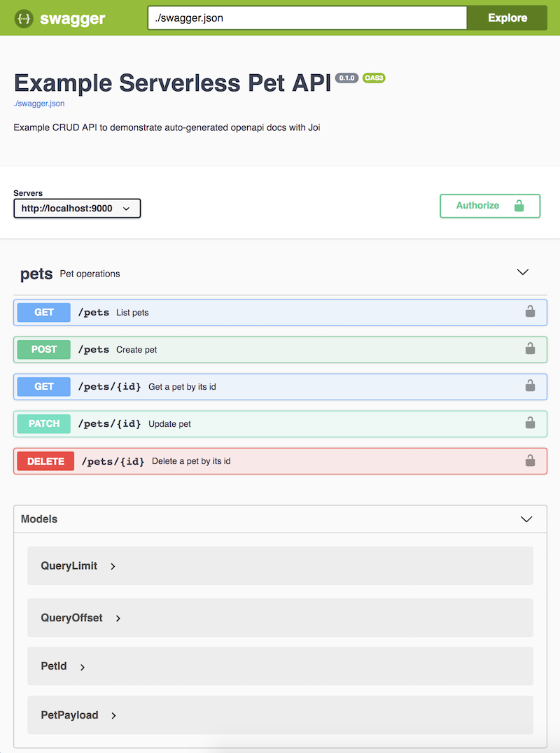Open the Servers dropdown
560x753 pixels.
point(77,209)
